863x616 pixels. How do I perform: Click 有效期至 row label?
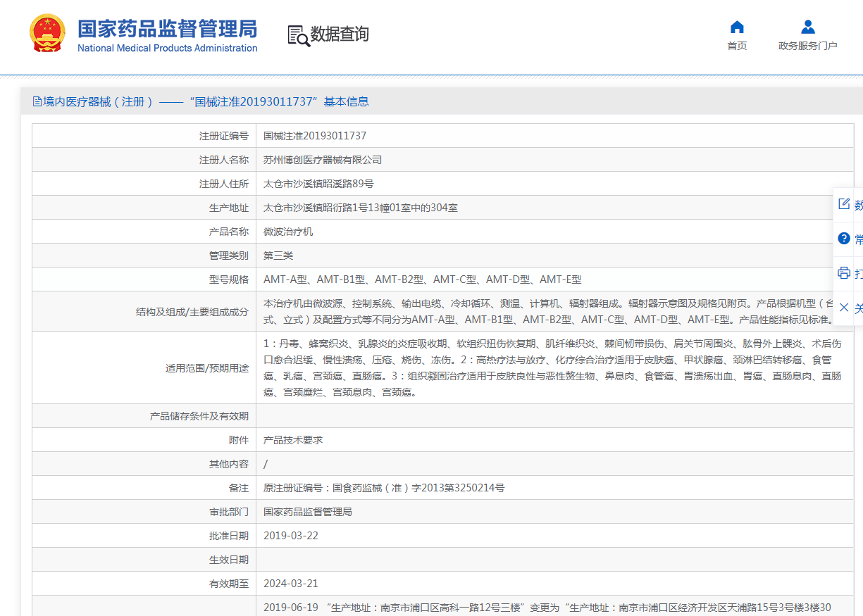tap(229, 584)
